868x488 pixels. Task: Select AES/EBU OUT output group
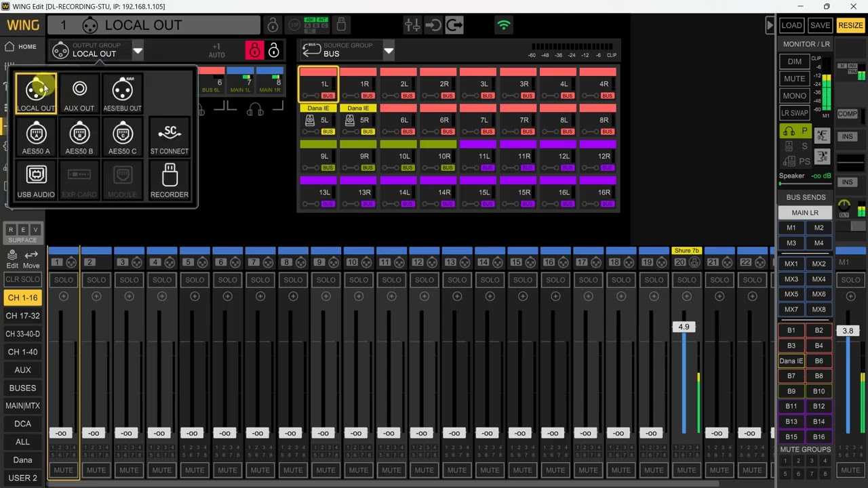[x=122, y=94]
